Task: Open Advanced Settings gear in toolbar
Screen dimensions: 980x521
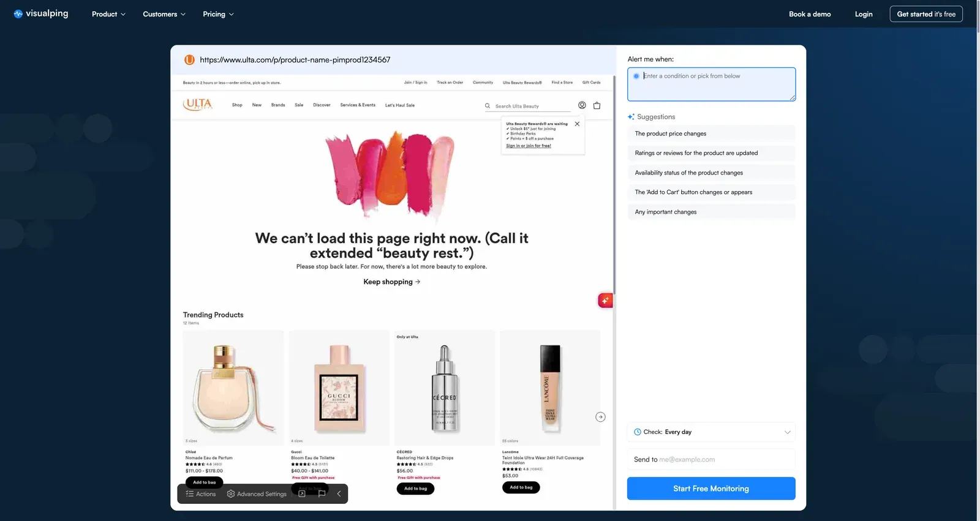Action: pyautogui.click(x=257, y=494)
